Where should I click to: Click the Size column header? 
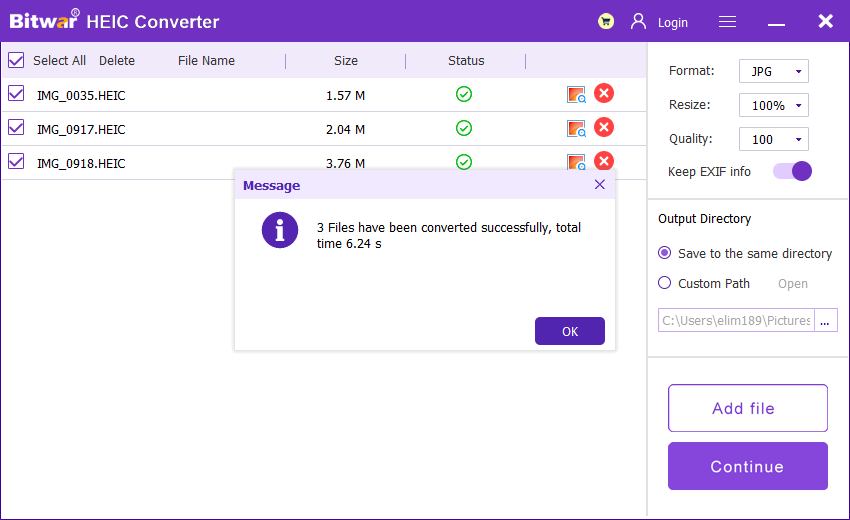[346, 61]
